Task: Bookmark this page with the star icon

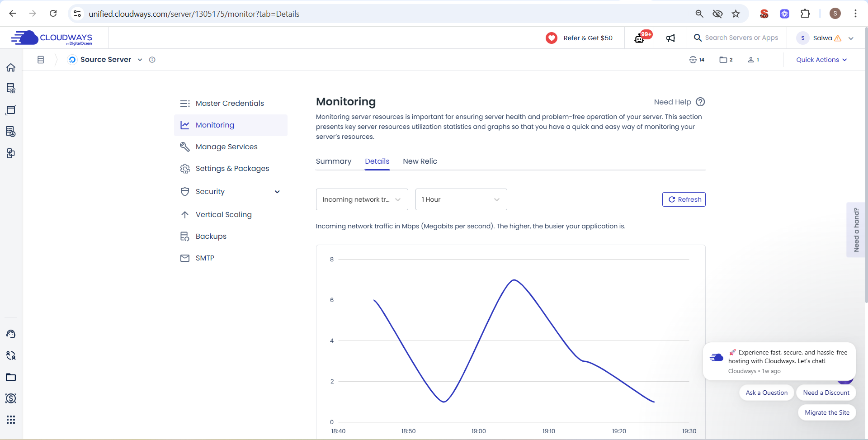Action: (x=736, y=14)
